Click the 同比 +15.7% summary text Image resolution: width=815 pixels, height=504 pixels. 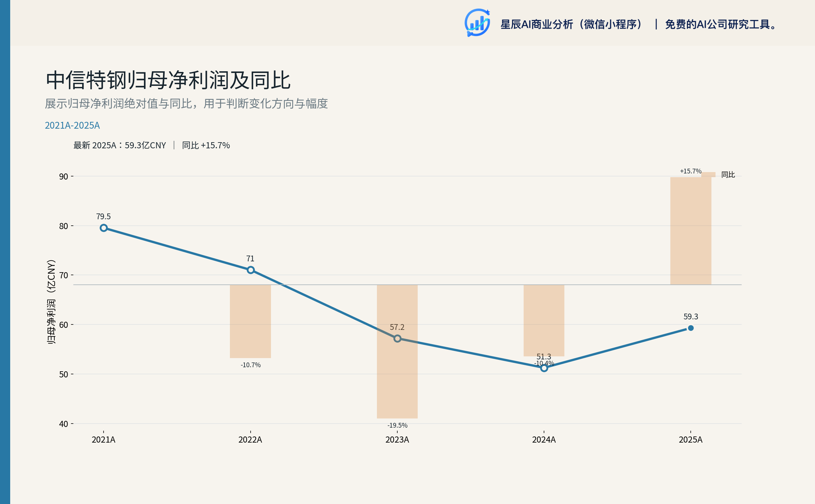click(206, 145)
